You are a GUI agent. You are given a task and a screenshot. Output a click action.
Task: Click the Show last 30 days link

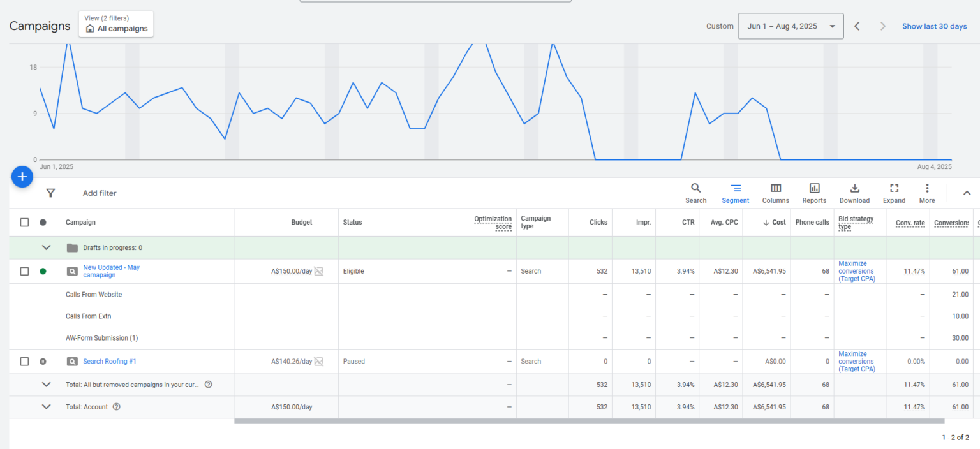point(934,26)
